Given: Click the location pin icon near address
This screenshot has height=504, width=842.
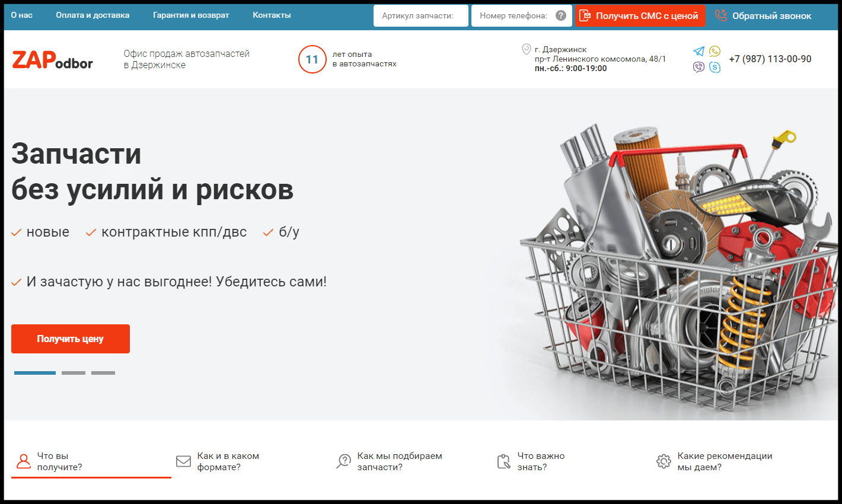Looking at the screenshot, I should click(x=526, y=49).
